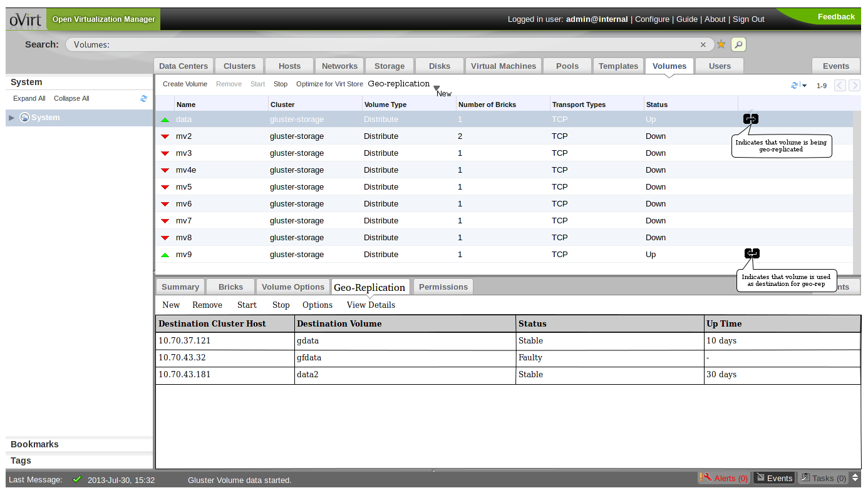Open the refresh interval dropdown arrow
Viewport: 868px width, 493px height.
[805, 86]
